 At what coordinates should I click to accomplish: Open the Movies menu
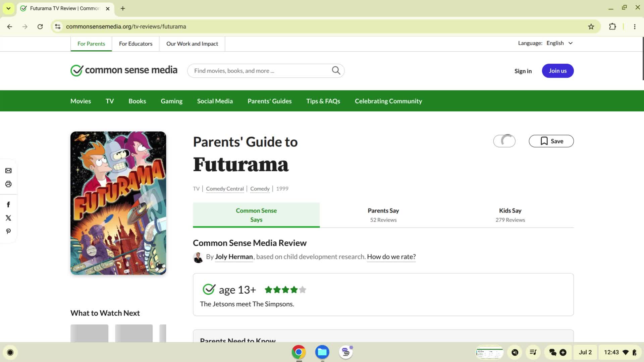click(80, 101)
